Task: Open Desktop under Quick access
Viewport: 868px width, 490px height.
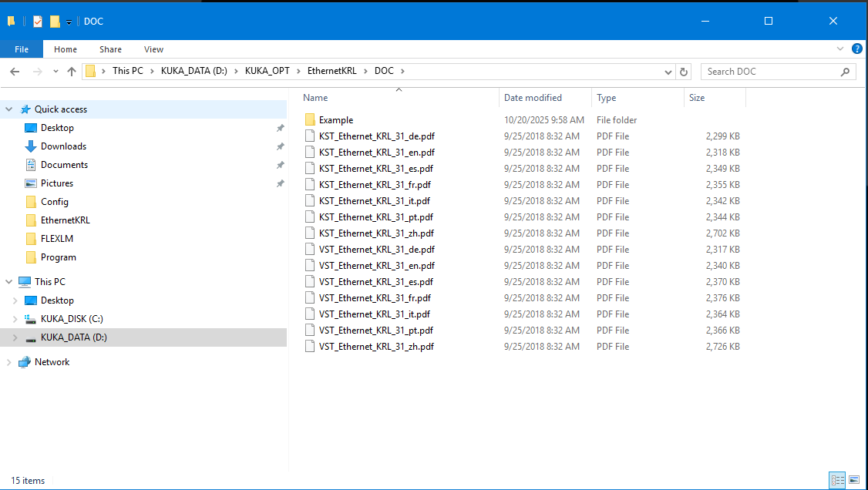Action: click(x=57, y=128)
